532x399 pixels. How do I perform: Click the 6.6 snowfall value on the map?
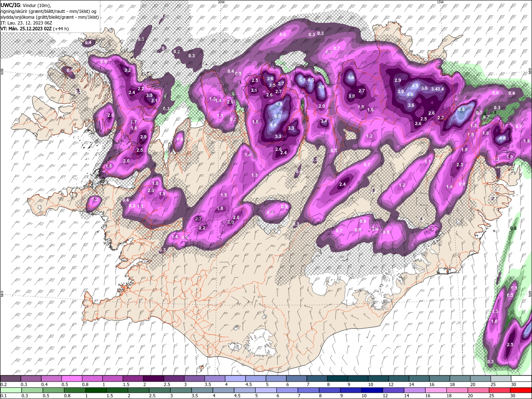(x=279, y=104)
